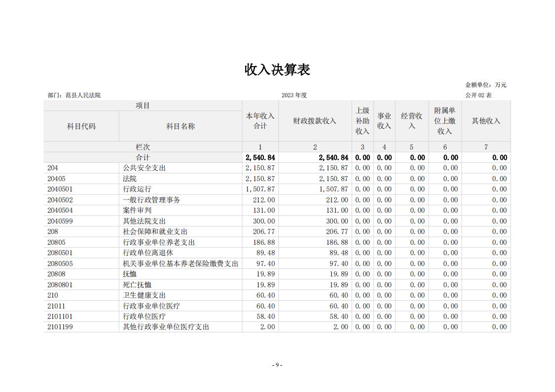The width and height of the screenshot is (555, 392).
Task: Click the 行政运行 row name
Action: 137,189
